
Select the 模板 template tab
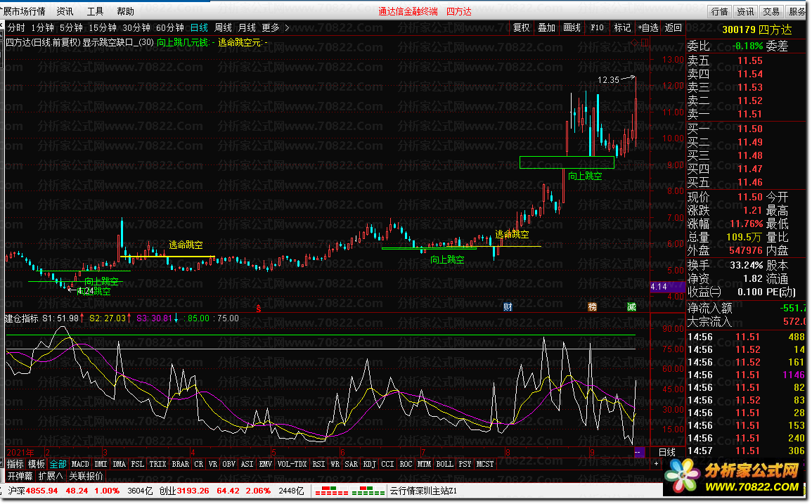pyautogui.click(x=37, y=464)
